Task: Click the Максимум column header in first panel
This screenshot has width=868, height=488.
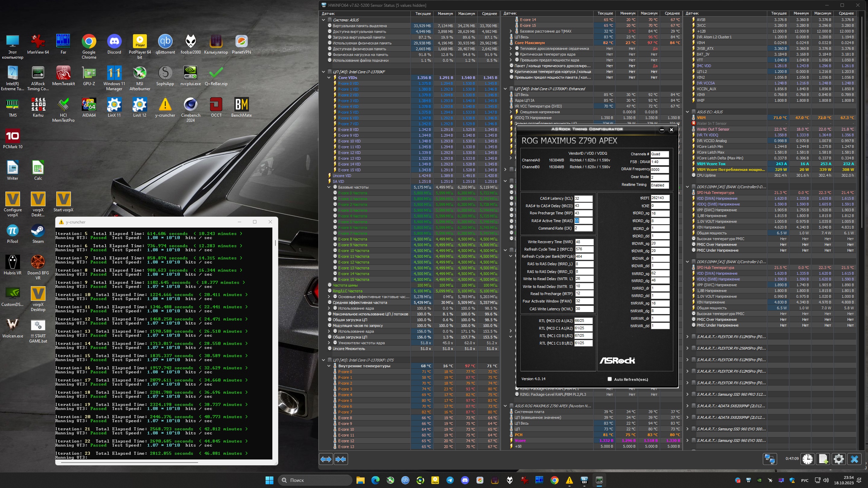Action: 466,14
